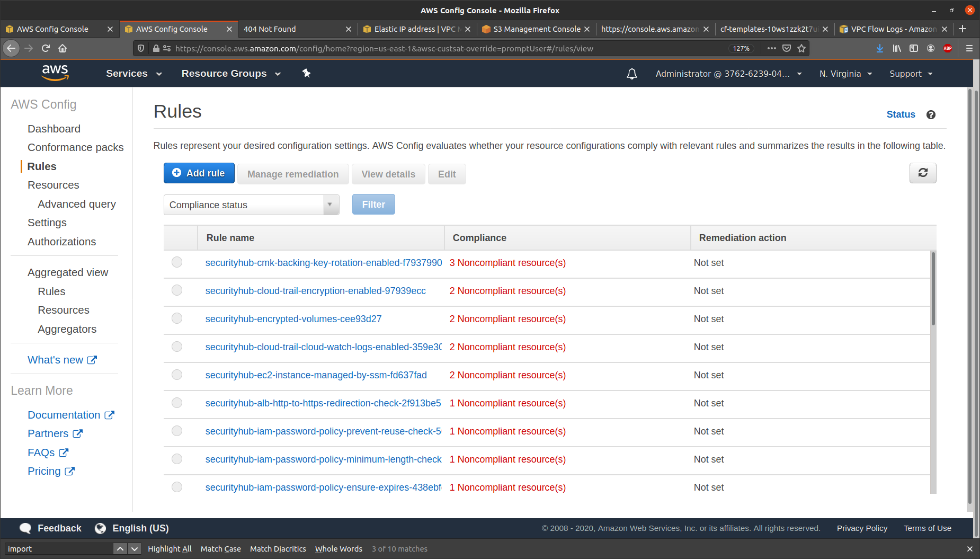
Task: Open a new browser tab with plus icon
Action: 963,29
